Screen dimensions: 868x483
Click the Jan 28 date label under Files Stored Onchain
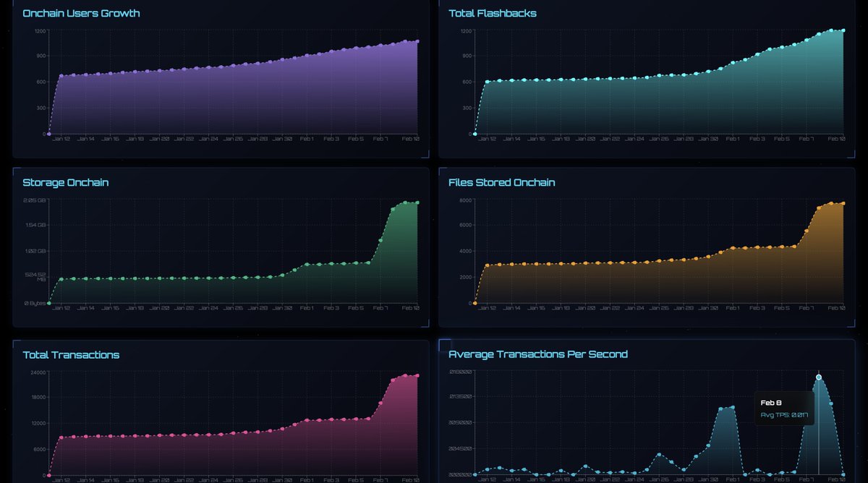click(684, 308)
